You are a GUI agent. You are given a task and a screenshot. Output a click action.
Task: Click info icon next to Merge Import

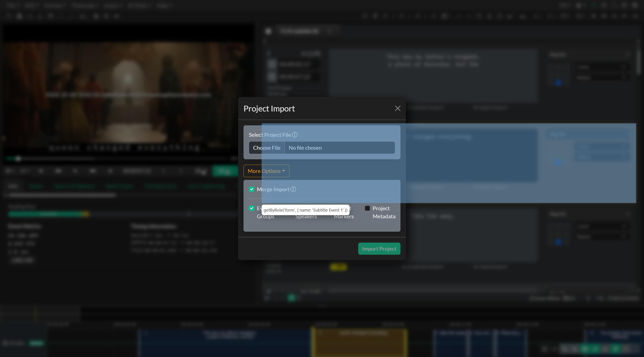point(293,189)
